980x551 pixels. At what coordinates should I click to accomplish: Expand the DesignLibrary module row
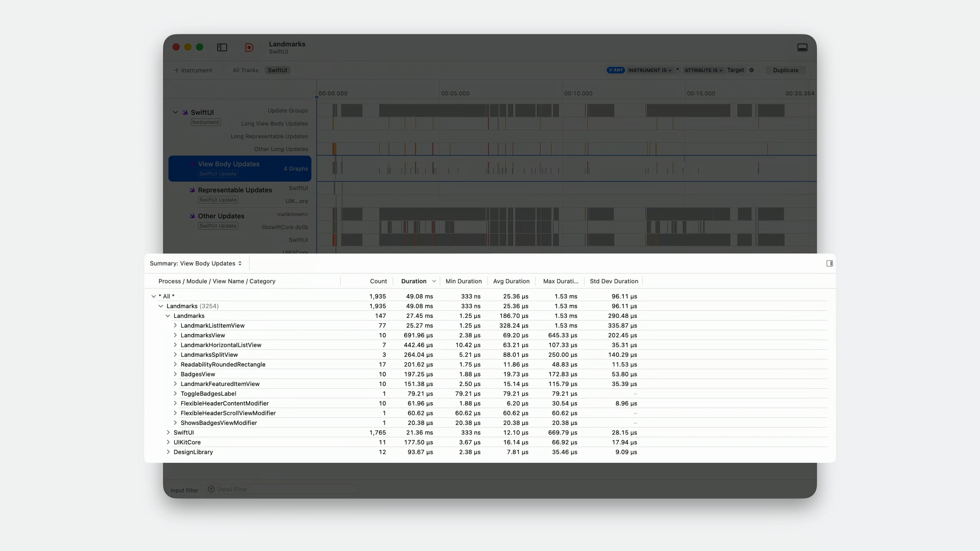click(x=168, y=452)
